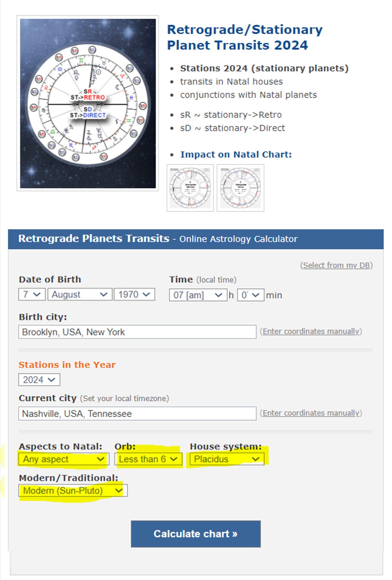
Task: Open the Orb dropdown showing Less than 6
Action: (148, 459)
